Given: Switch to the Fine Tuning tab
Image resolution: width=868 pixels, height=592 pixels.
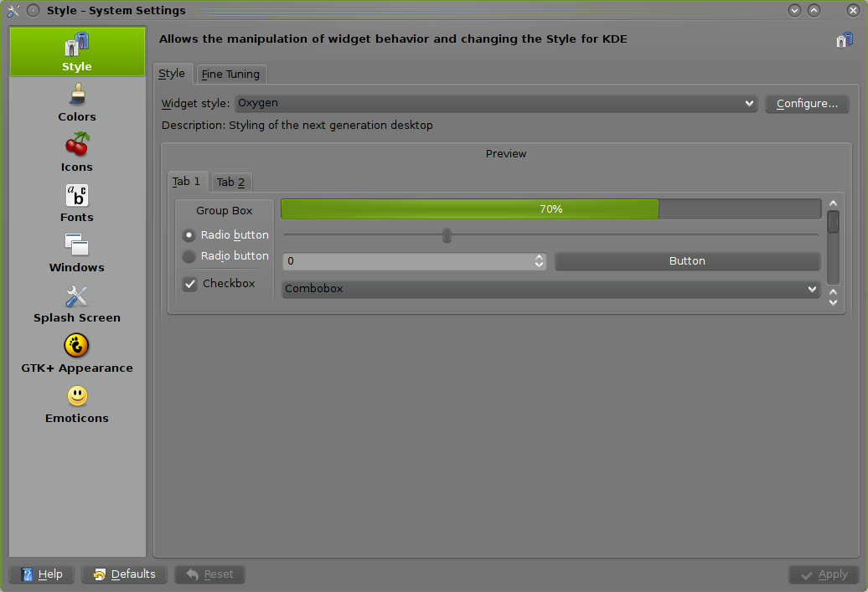Looking at the screenshot, I should tap(230, 74).
